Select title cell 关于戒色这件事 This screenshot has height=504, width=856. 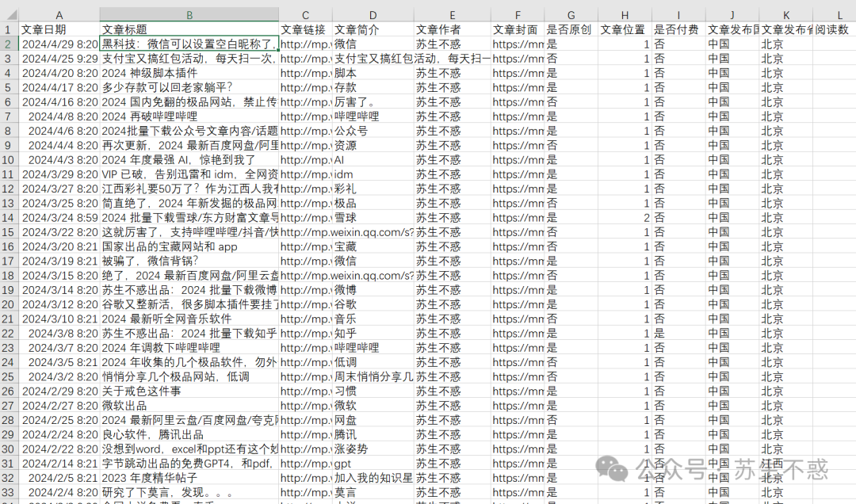pyautogui.click(x=189, y=391)
